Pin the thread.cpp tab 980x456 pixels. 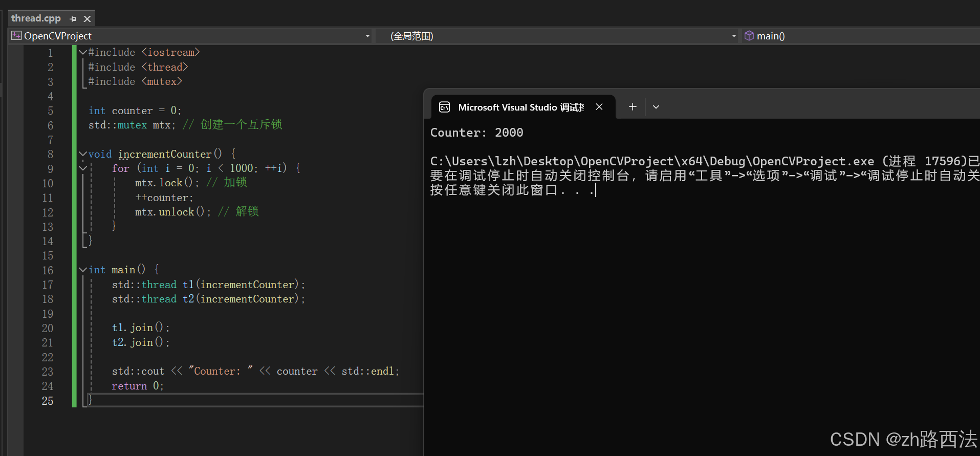click(73, 19)
